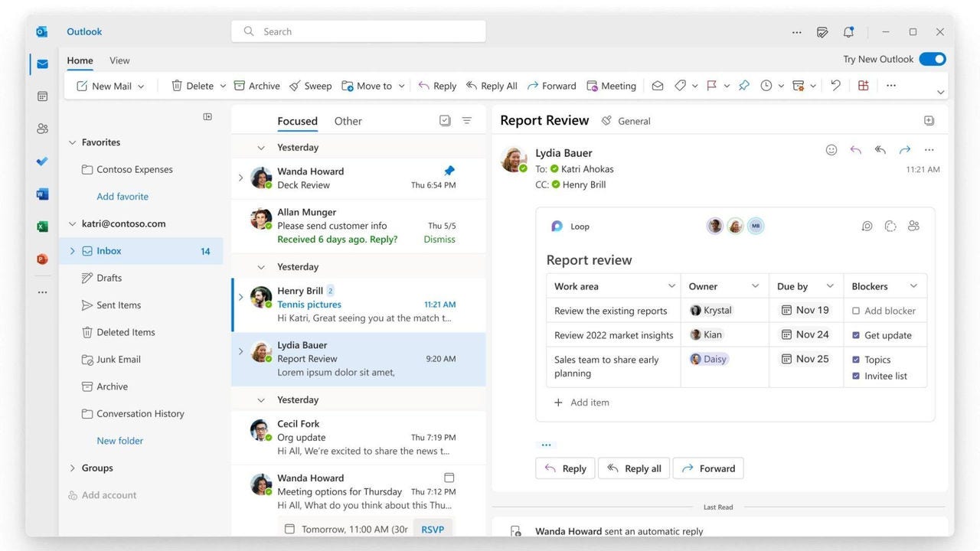Uncheck the Get update checkbox
Screen dimensions: 980x551
click(856, 335)
